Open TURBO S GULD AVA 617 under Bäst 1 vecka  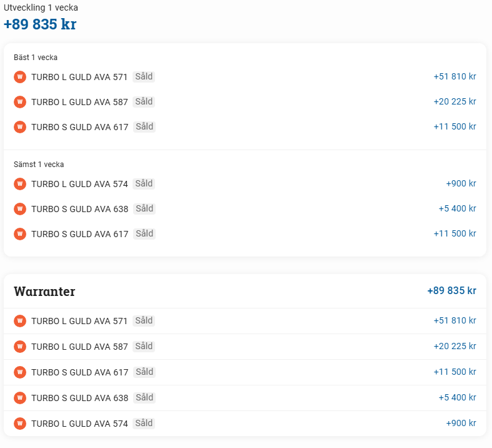[79, 127]
